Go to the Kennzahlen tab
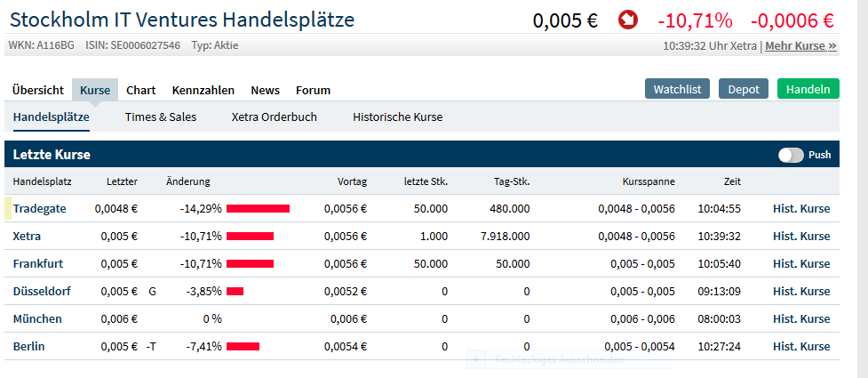Viewport: 868px width, 378px height. 203,90
